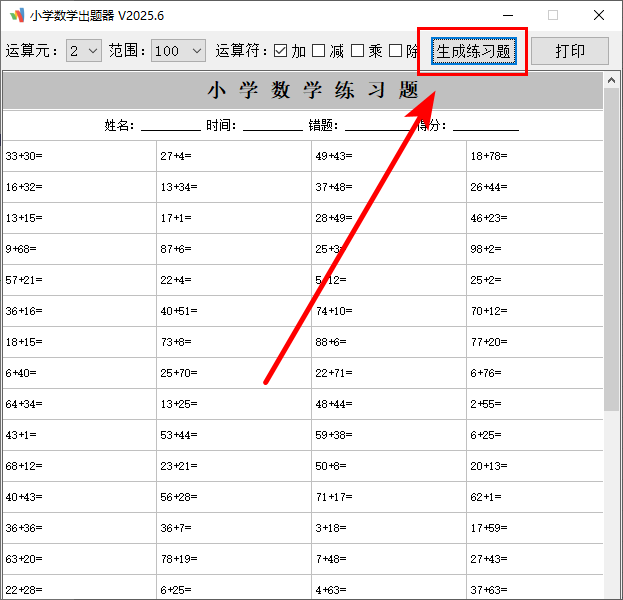Click the 时间 label
Screen dimensions: 623x600
[221, 126]
